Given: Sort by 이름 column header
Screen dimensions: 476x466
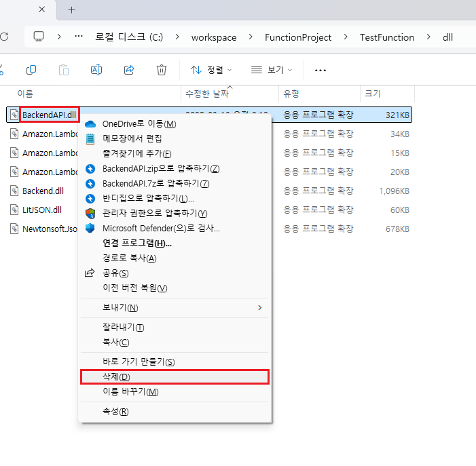Looking at the screenshot, I should click(x=25, y=94).
